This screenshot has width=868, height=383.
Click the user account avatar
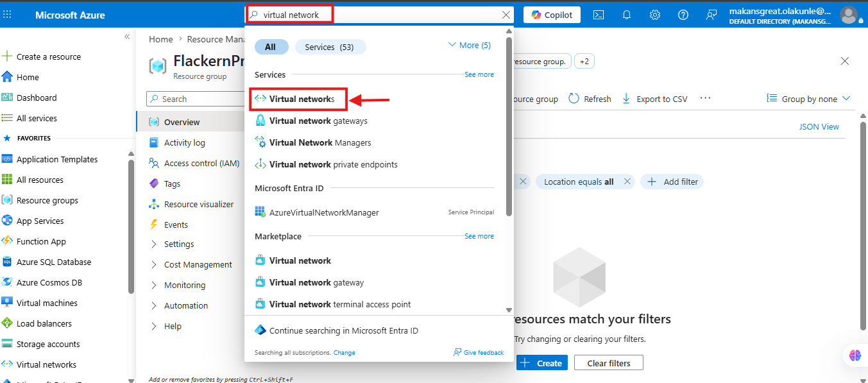click(x=849, y=15)
